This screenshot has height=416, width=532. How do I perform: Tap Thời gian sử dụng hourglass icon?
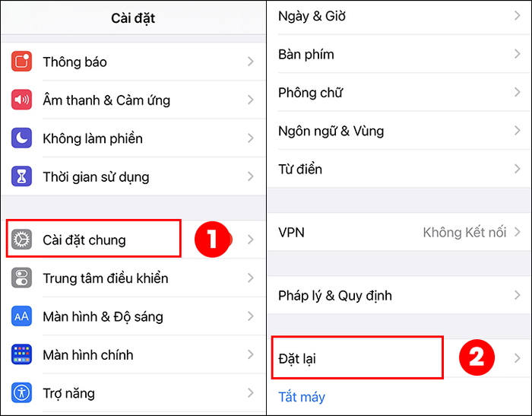point(21,176)
